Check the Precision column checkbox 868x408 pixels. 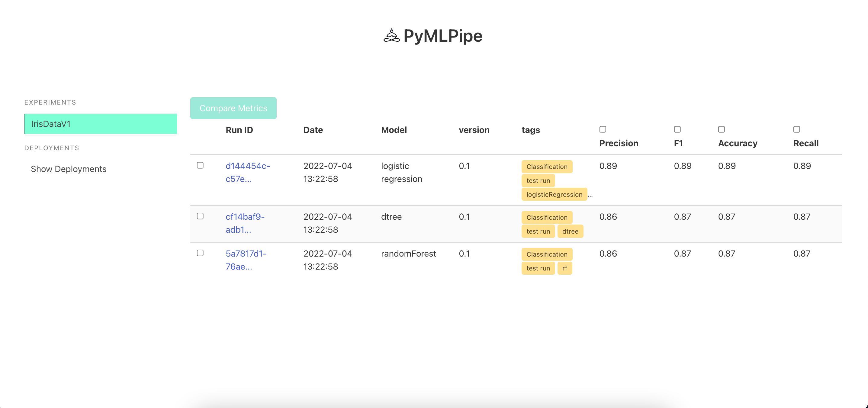click(x=603, y=129)
